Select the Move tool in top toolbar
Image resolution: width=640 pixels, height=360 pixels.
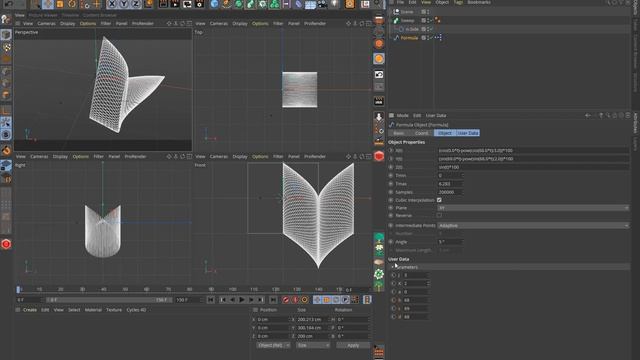(x=48, y=4)
